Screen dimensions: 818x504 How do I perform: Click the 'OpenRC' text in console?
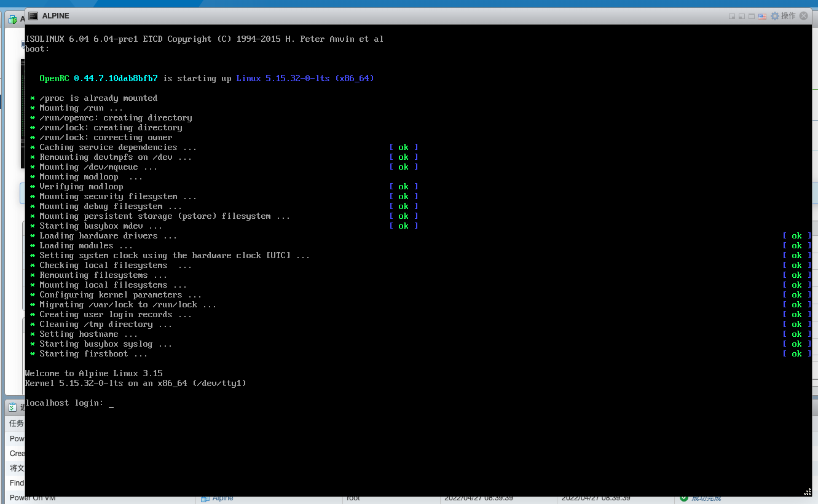coord(54,79)
